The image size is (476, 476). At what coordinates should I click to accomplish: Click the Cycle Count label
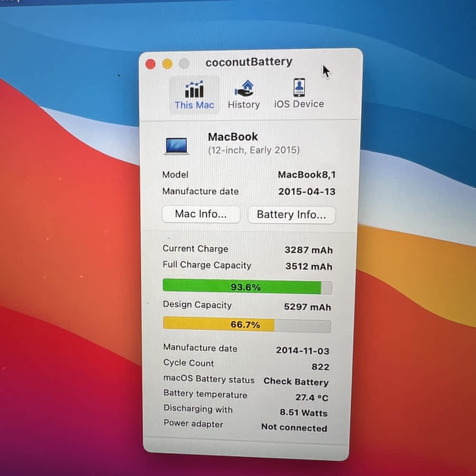coord(188,363)
